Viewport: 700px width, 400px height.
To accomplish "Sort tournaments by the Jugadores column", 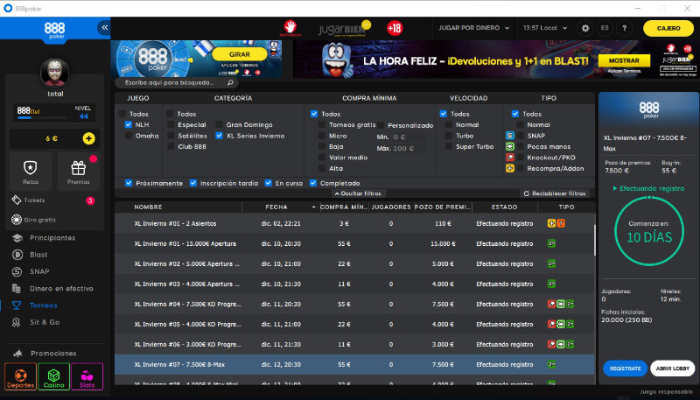I will (391, 207).
